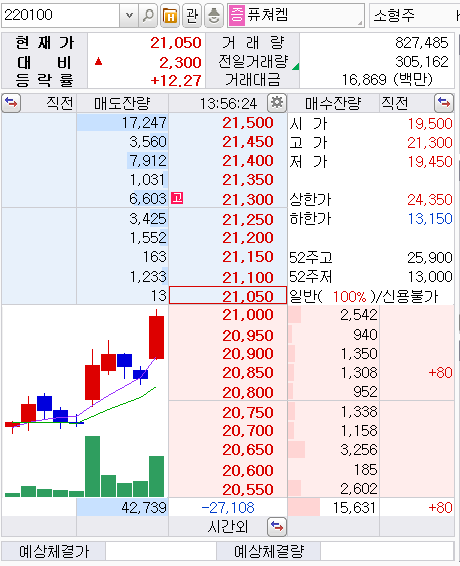
Task: Click the 관 watchlist button
Action: point(192,16)
